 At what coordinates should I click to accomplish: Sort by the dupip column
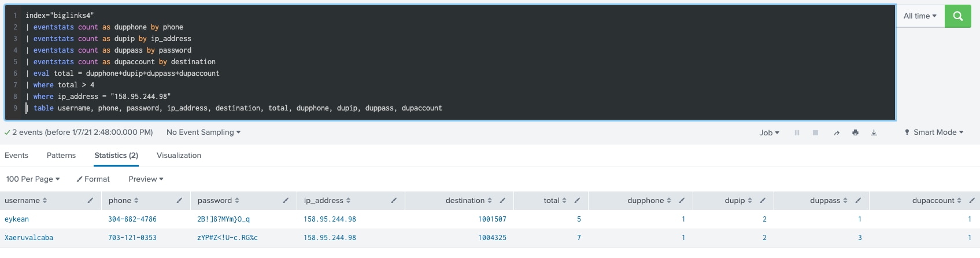[x=738, y=201]
